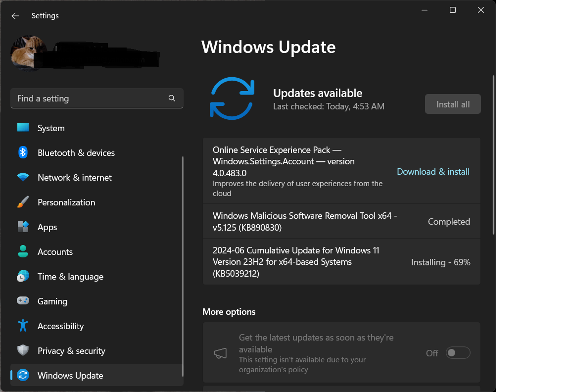The image size is (570, 392).
Task: Click the System monitor icon in sidebar
Action: click(x=23, y=128)
